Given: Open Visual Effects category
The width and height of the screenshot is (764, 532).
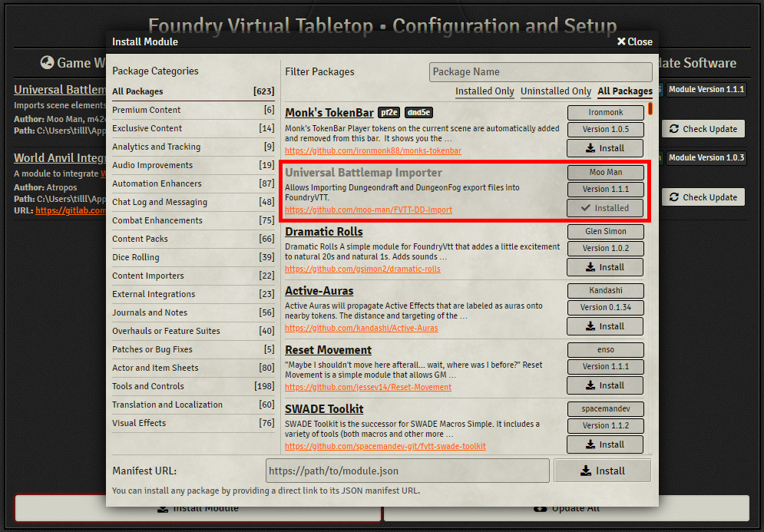Looking at the screenshot, I should tap(193, 423).
